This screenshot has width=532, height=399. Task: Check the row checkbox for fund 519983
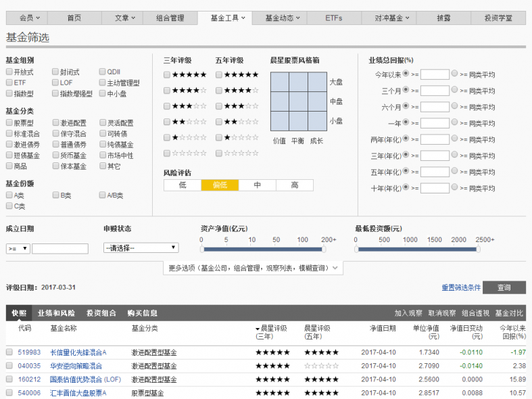9,352
